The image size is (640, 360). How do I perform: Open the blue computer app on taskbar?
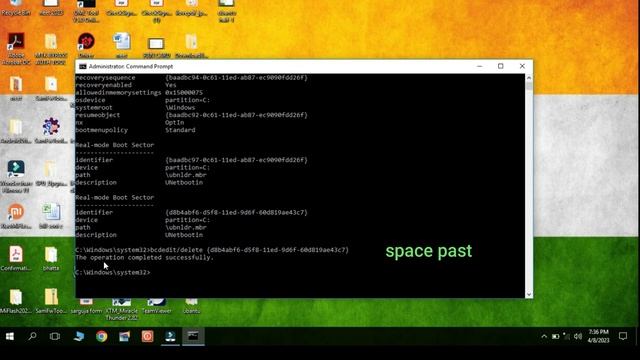[x=79, y=336]
